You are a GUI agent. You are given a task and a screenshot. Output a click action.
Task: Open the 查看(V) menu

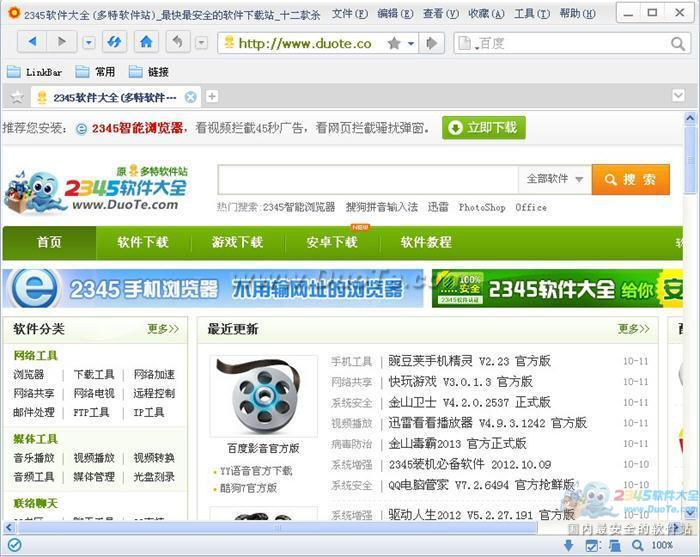point(441,14)
